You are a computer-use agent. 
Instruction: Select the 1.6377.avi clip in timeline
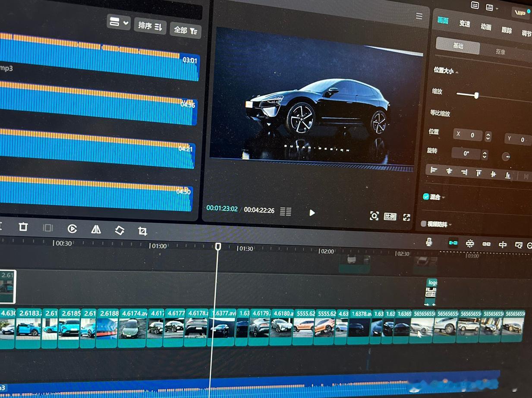(221, 327)
